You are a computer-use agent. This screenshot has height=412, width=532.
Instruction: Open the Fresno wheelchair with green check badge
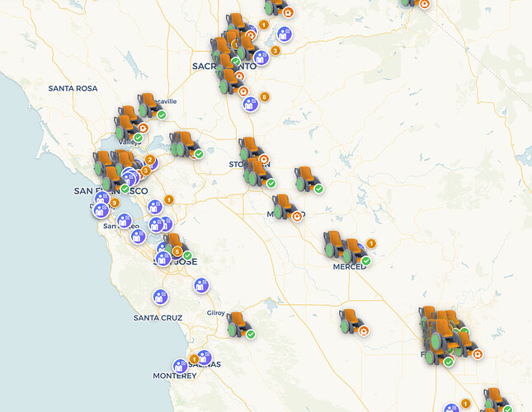439,353
